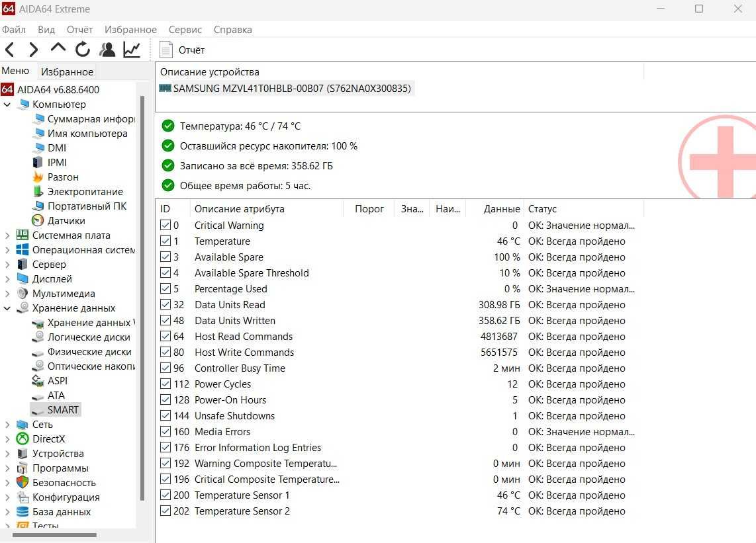Click the ID column header

(x=173, y=208)
